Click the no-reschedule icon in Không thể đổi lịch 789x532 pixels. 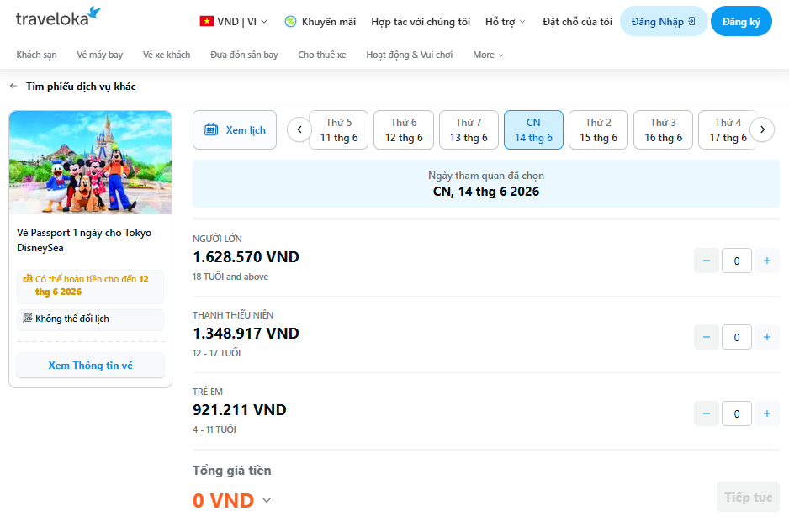[28, 318]
